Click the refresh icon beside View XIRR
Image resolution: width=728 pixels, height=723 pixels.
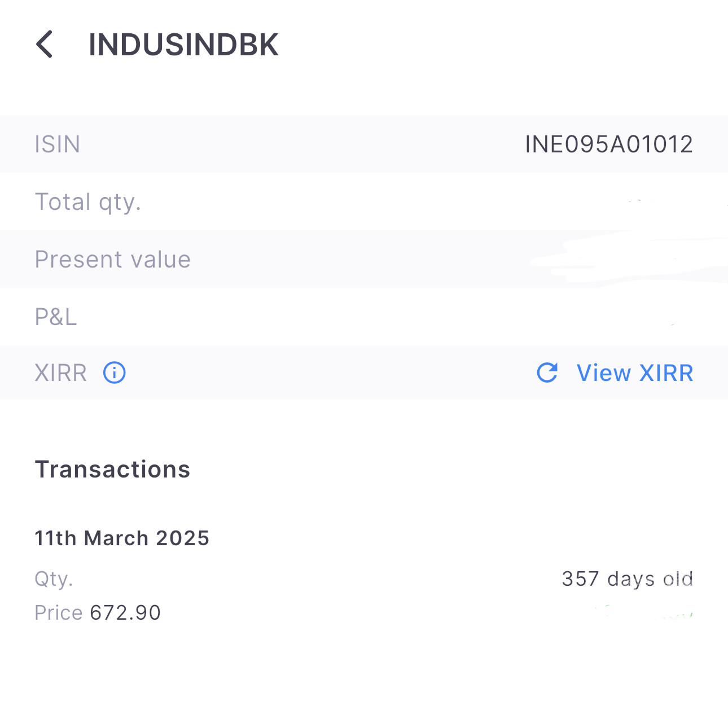pyautogui.click(x=547, y=373)
